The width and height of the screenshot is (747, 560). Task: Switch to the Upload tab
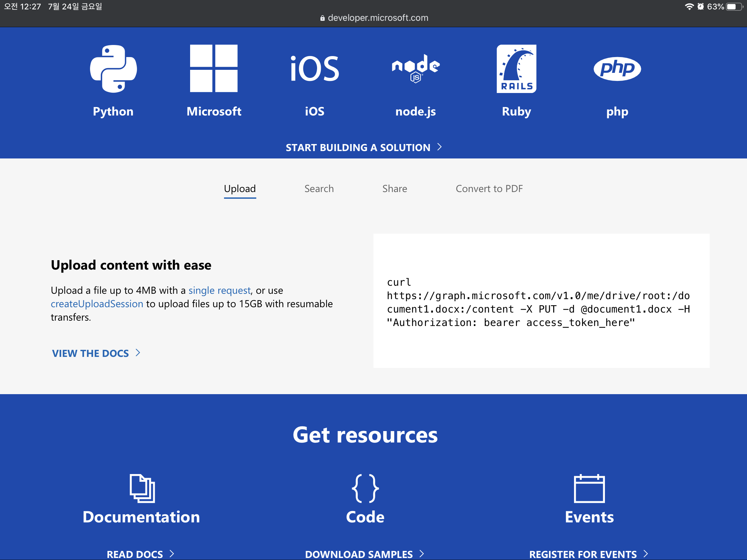click(240, 189)
